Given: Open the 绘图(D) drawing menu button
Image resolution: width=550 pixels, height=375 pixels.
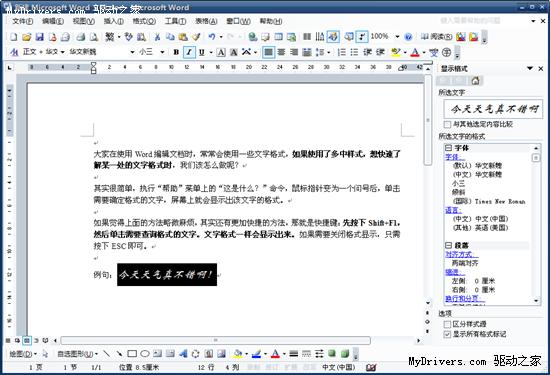Looking at the screenshot, I should coord(23,354).
